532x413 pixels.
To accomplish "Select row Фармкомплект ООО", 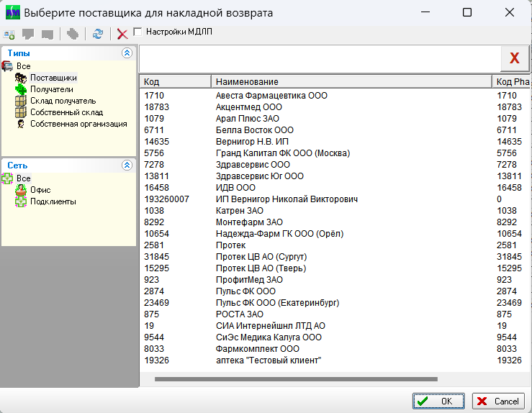I will coord(334,349).
